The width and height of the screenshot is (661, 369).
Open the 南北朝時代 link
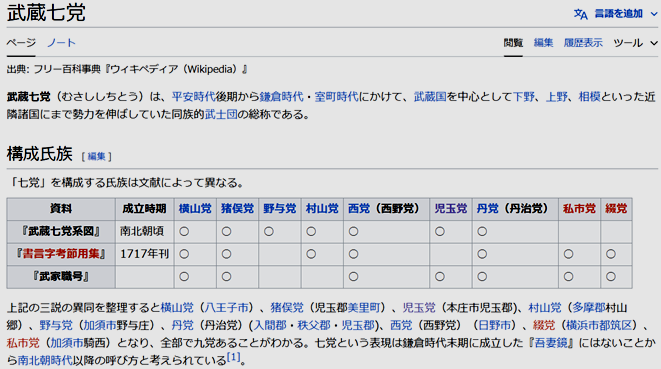[x=45, y=361]
